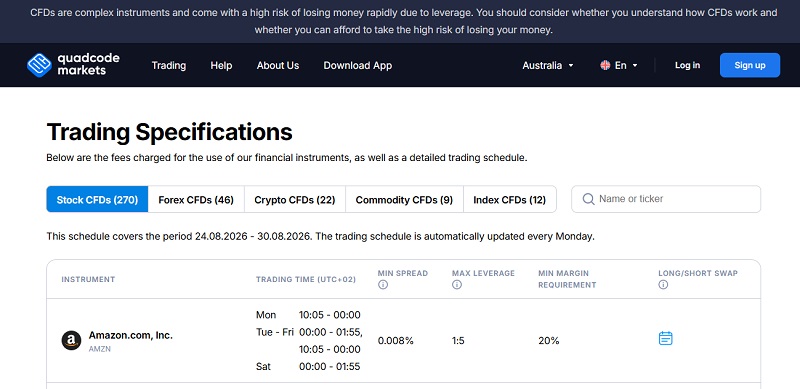Click the INSTRUMENT column header
The height and width of the screenshot is (389, 800).
(88, 279)
